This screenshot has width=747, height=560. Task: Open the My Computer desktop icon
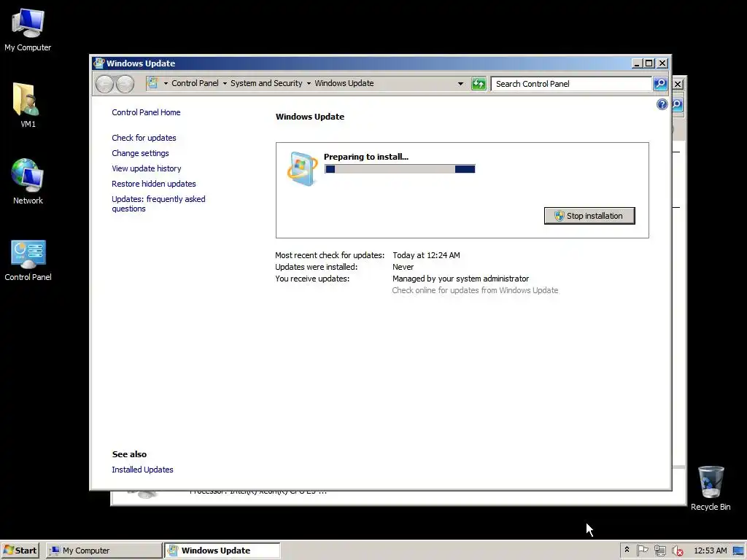click(x=28, y=29)
